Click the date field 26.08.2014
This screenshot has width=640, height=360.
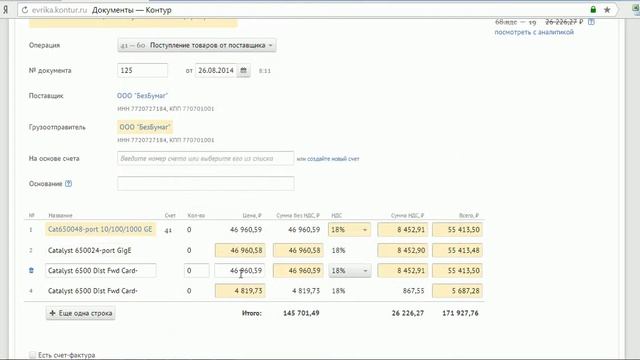pyautogui.click(x=216, y=71)
